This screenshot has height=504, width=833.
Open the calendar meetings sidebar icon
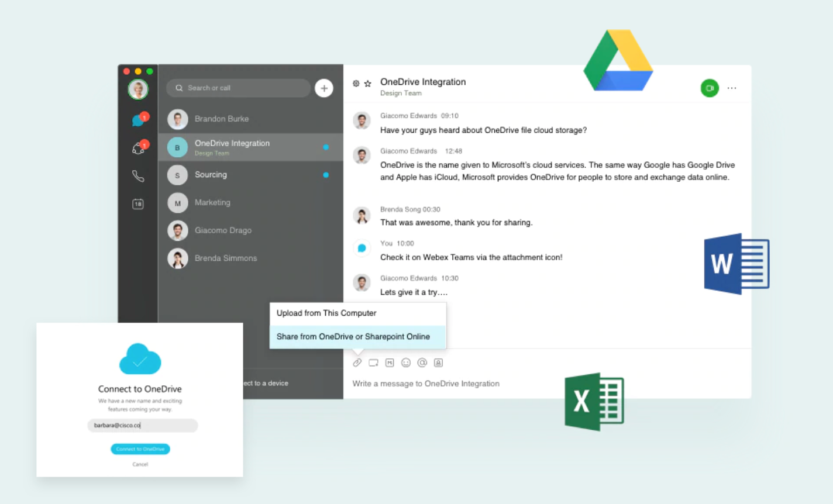(x=138, y=204)
